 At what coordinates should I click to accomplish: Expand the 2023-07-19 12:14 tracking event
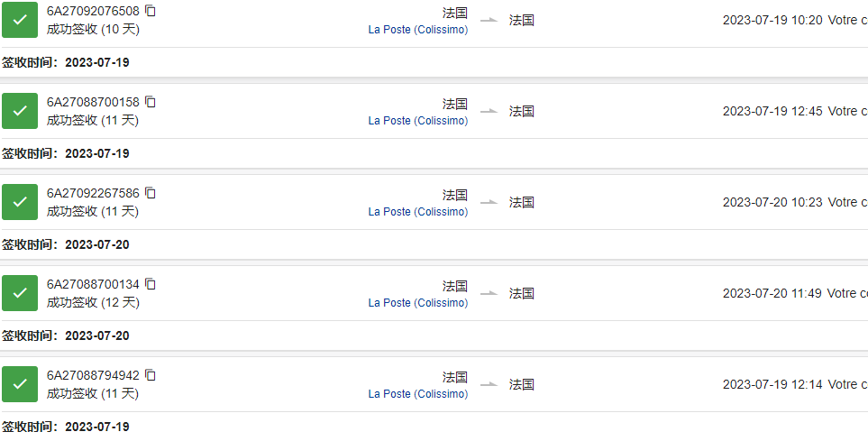(795, 384)
